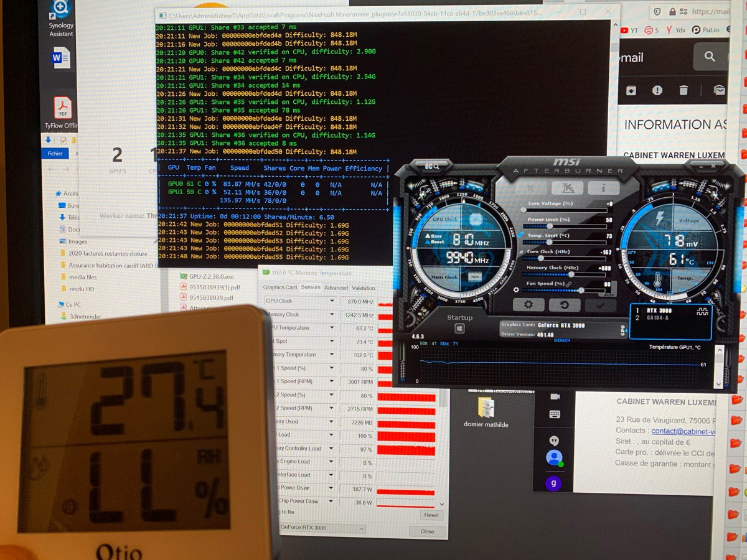Open the Hot Spot sensor dropdown

coord(332,342)
